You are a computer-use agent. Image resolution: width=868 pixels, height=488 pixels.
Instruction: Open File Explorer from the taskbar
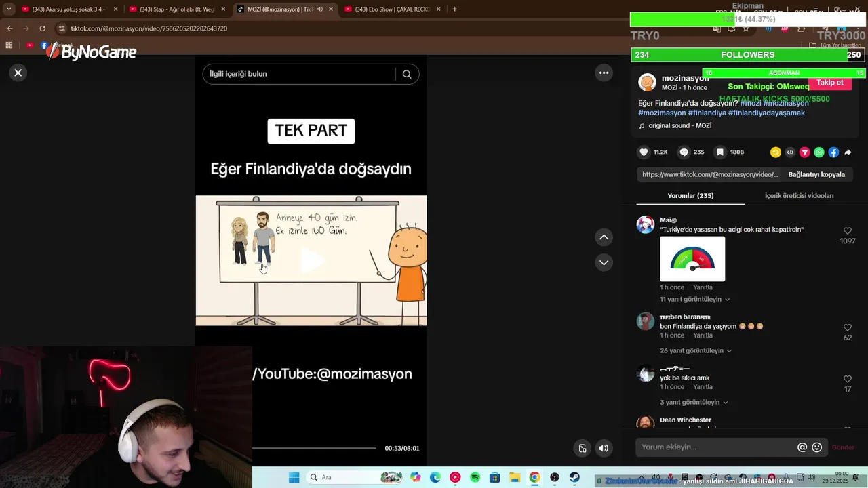[515, 477]
